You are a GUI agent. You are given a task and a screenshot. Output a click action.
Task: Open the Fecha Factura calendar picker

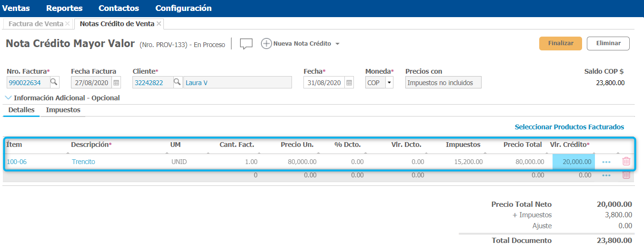116,83
